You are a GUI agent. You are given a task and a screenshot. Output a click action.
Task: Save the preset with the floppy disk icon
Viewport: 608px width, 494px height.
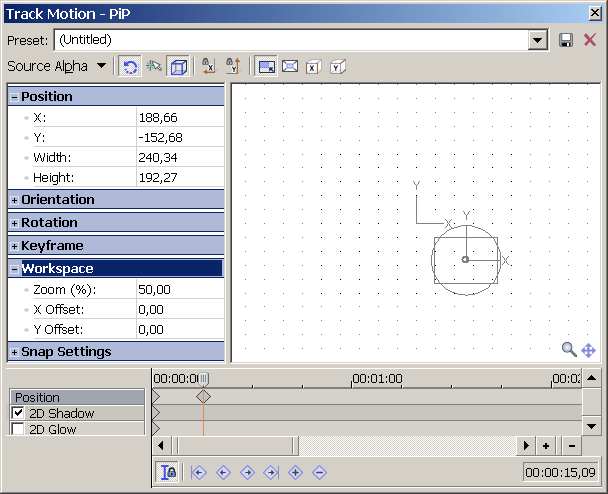[x=566, y=40]
